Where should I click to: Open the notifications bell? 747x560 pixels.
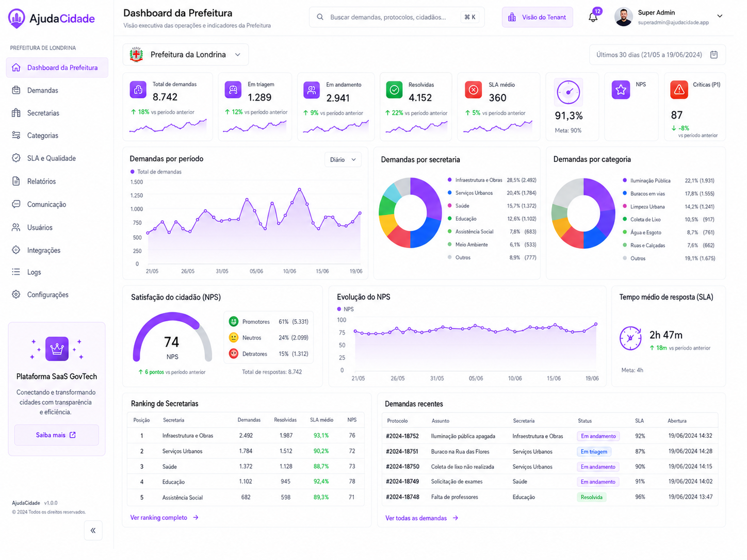pyautogui.click(x=593, y=17)
